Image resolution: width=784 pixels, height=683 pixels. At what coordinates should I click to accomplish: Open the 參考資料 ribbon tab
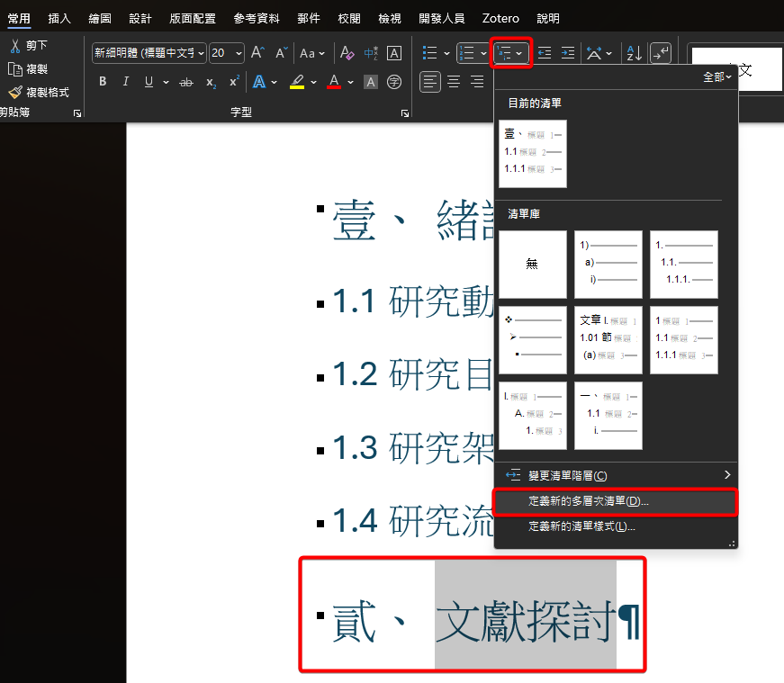click(x=257, y=18)
